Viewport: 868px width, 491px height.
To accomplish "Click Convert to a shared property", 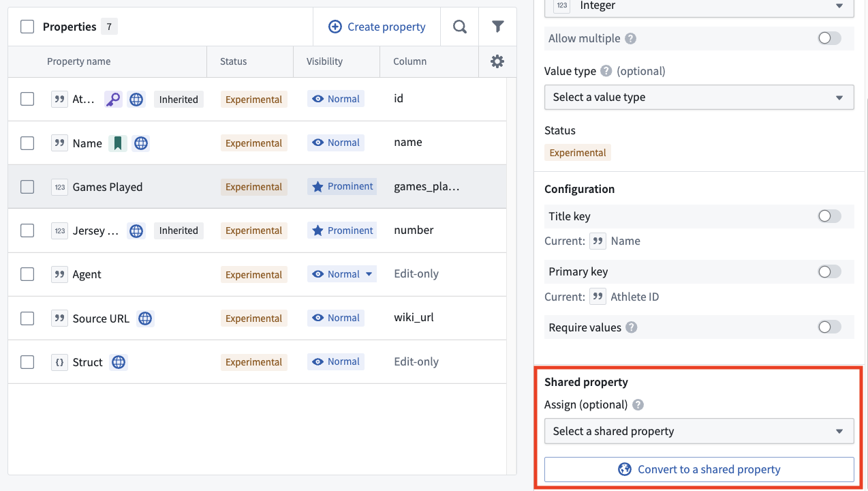I will click(x=699, y=469).
